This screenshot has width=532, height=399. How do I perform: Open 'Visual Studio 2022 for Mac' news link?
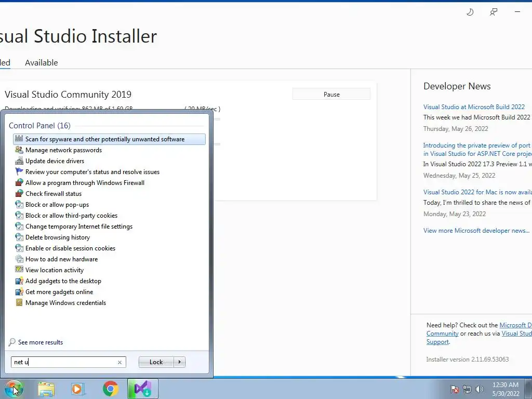(x=477, y=192)
